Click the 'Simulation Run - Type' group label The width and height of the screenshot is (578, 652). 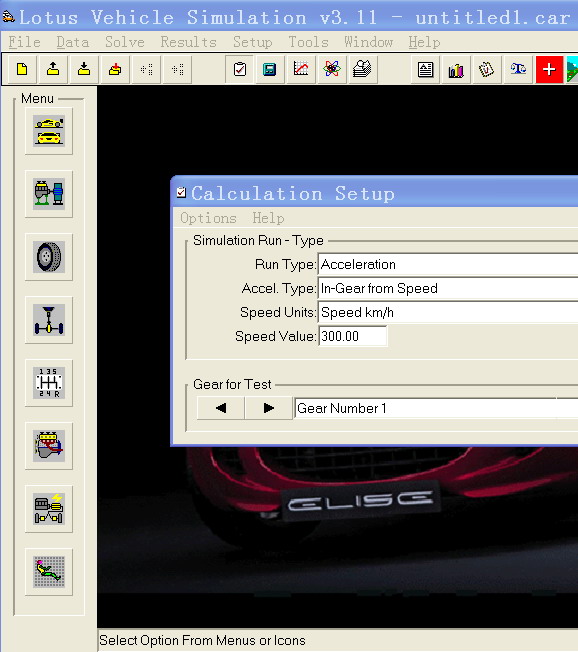pyautogui.click(x=258, y=240)
